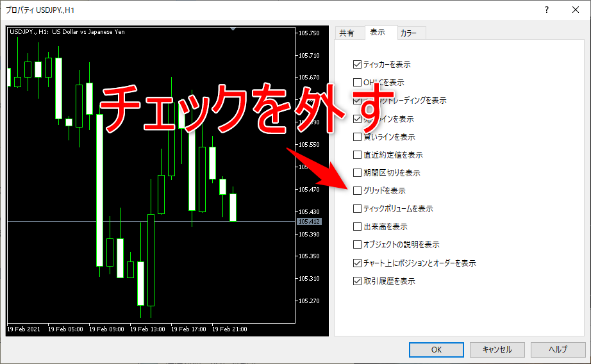Enable オブジェクトの説明を表示 checkbox
591x364 pixels.
click(x=357, y=245)
